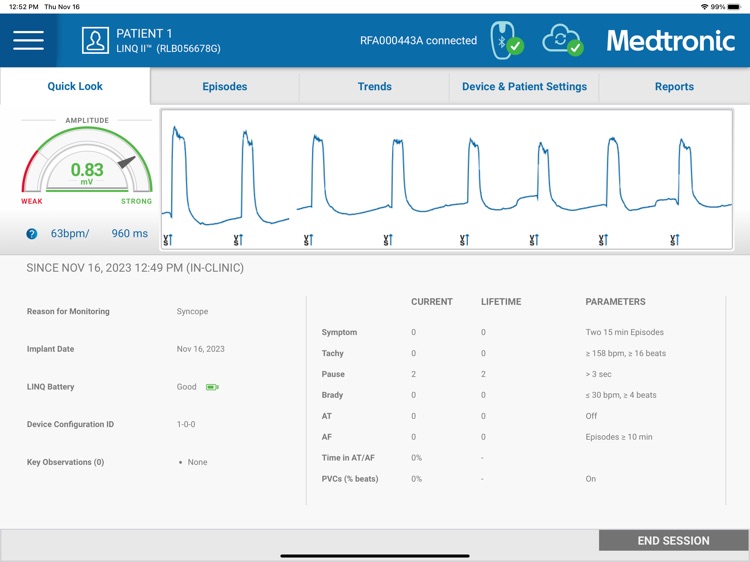Tap the Symptom parameter Two 15 min Episodes
Screen dimensions: 750x562
625,332
